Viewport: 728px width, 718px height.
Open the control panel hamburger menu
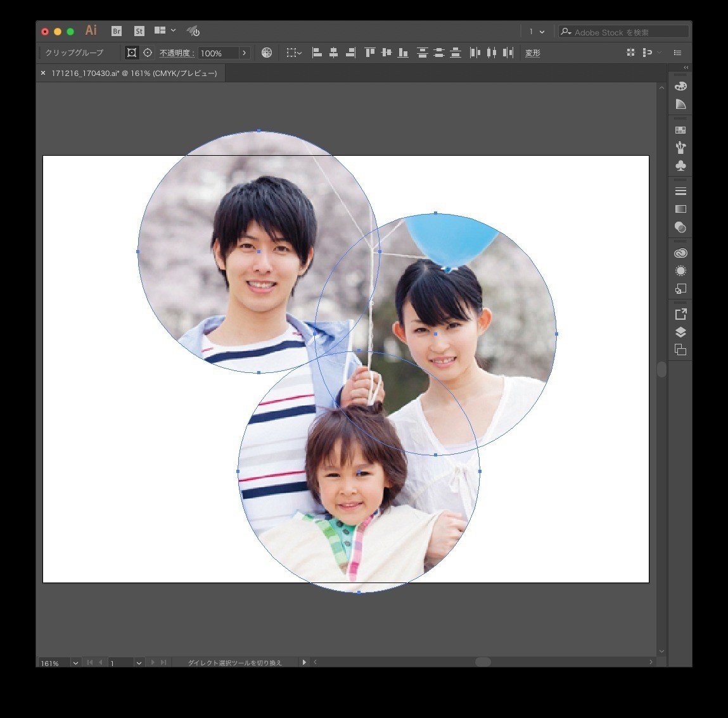[677, 53]
